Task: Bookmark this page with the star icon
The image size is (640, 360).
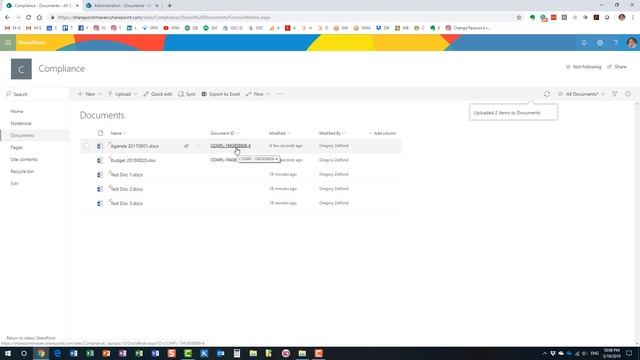Action: (x=519, y=18)
